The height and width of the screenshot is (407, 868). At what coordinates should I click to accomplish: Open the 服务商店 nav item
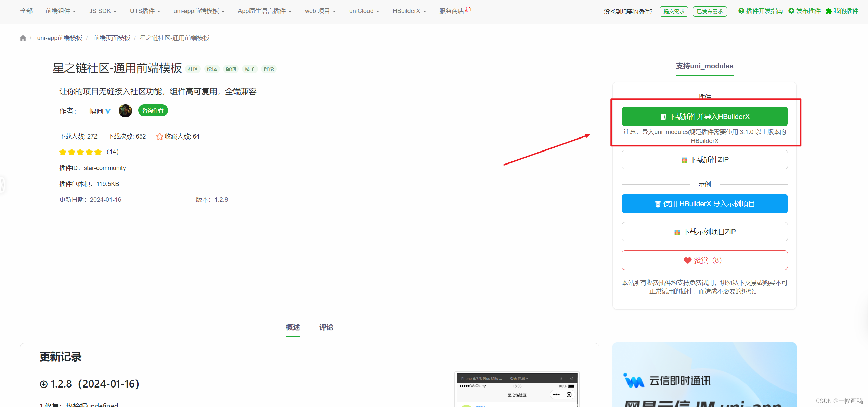[x=455, y=11]
